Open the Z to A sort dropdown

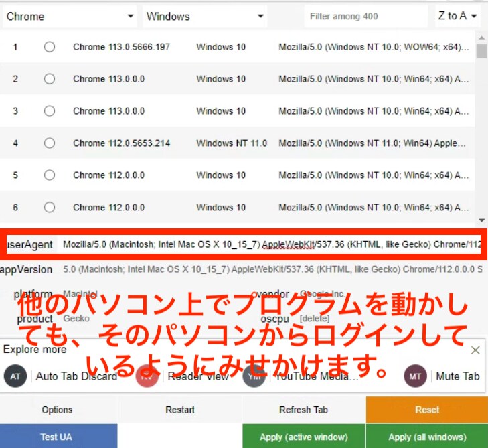457,16
